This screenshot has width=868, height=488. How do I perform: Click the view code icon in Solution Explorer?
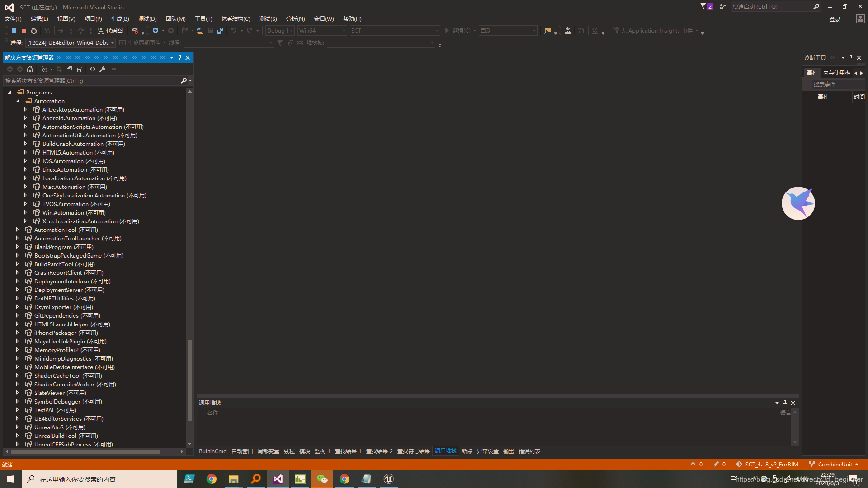pos(93,69)
